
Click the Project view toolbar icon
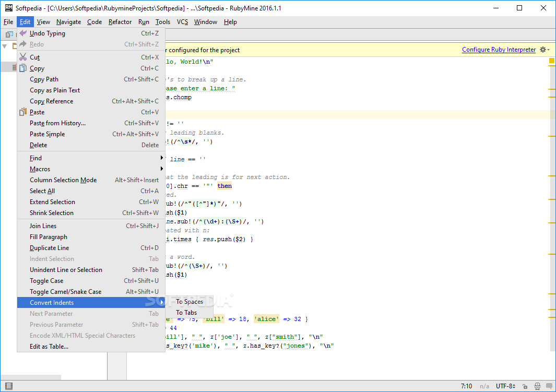[9, 35]
